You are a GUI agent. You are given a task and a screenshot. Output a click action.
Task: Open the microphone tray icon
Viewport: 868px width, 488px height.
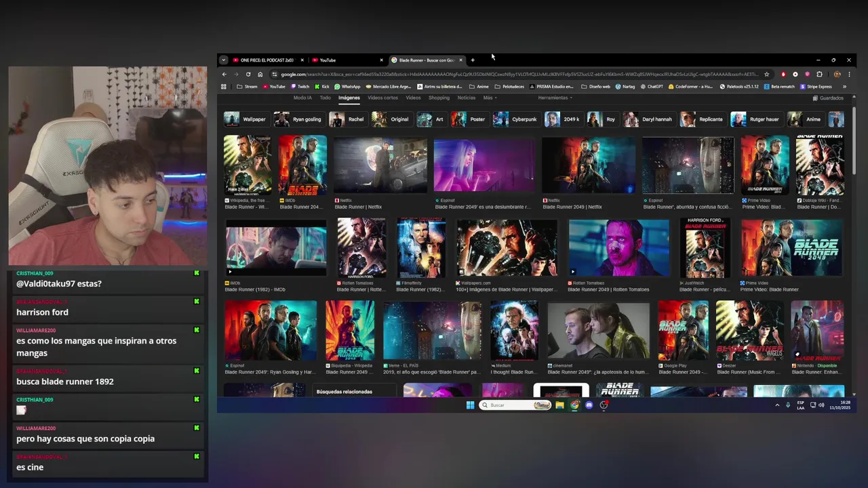787,405
